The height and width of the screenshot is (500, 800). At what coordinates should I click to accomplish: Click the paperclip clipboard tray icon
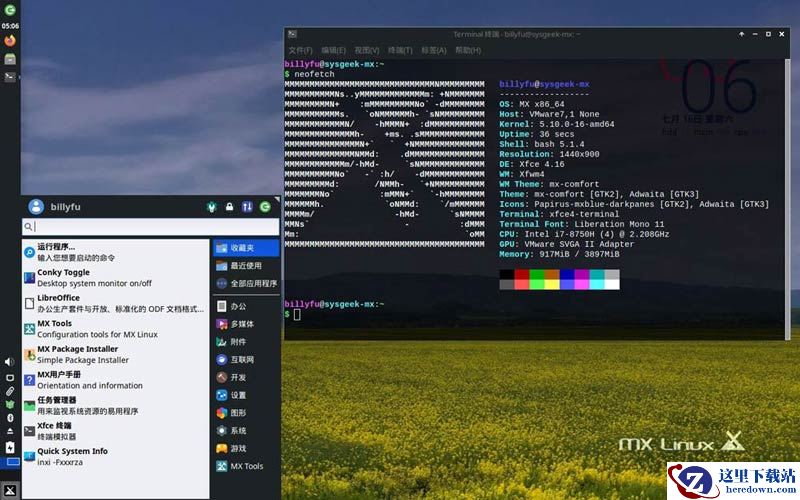[10, 391]
